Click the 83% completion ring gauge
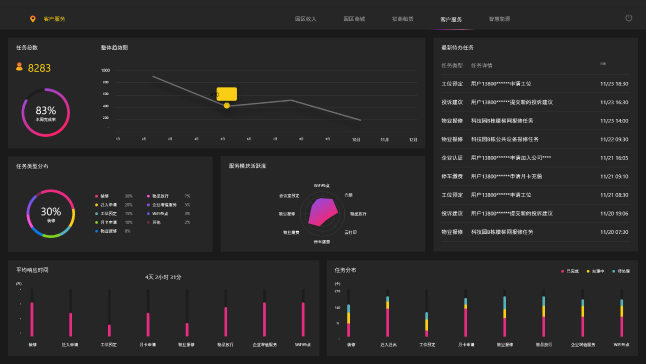 point(46,112)
